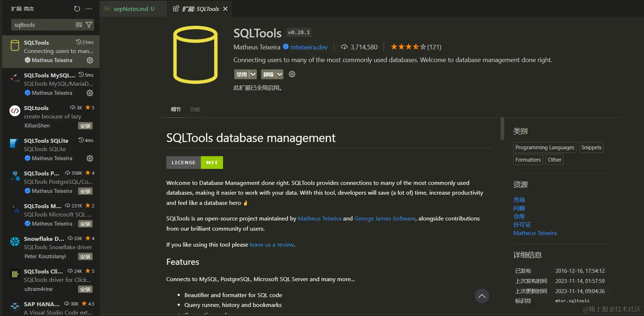Select the SQLTools MySQL extension row
This screenshot has width=644, height=316.
tap(51, 84)
